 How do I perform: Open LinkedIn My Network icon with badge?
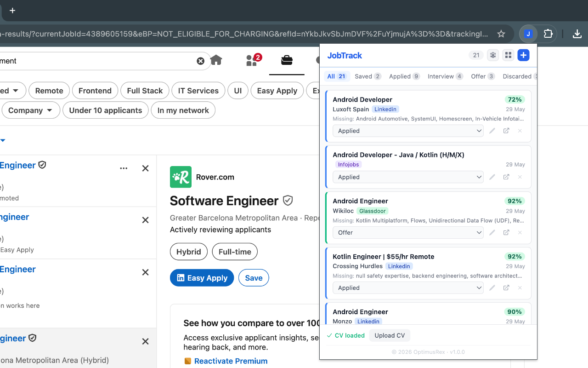(253, 60)
